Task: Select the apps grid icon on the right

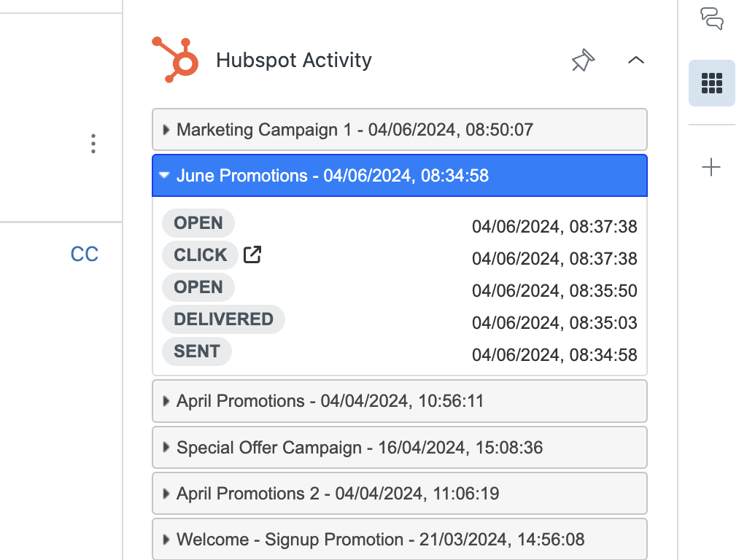Action: coord(711,83)
